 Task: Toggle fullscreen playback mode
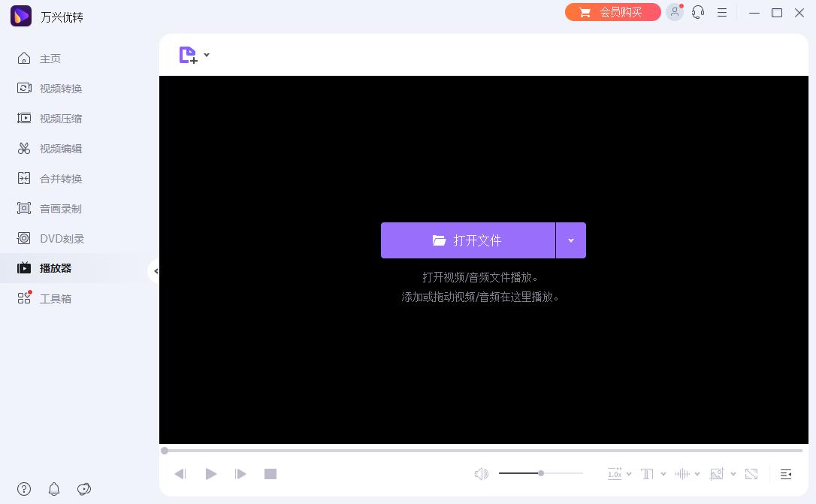pyautogui.click(x=751, y=473)
